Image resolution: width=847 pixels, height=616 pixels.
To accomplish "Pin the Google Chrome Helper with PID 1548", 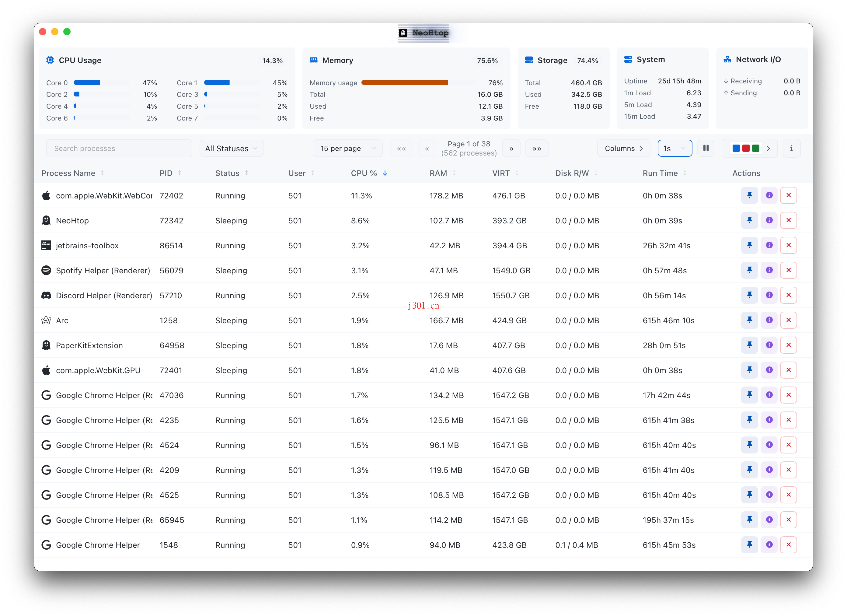I will click(750, 545).
